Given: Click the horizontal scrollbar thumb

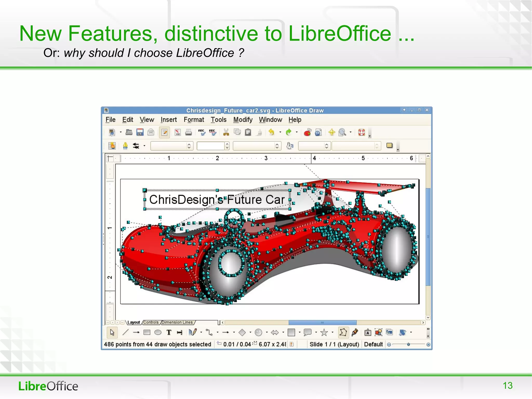Looking at the screenshot, I should click(x=322, y=323).
